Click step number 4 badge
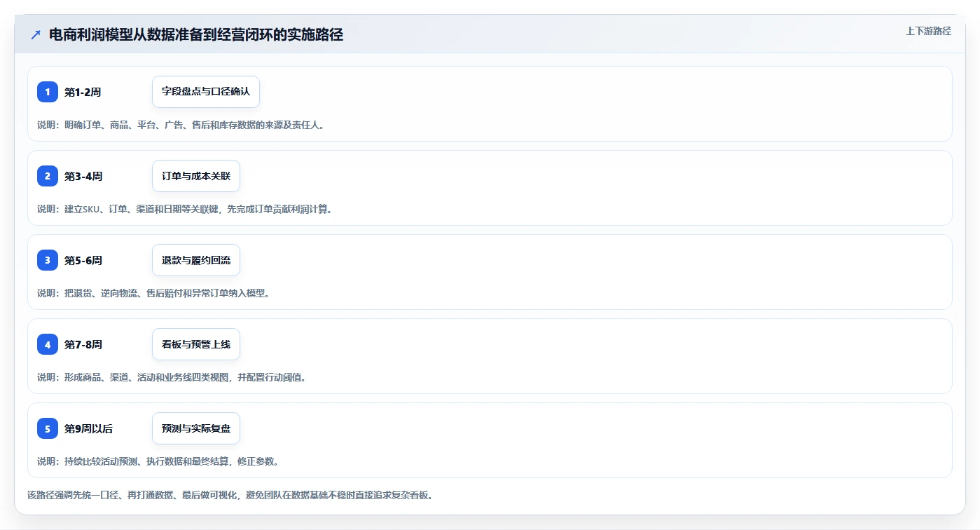The width and height of the screenshot is (980, 530). [48, 344]
